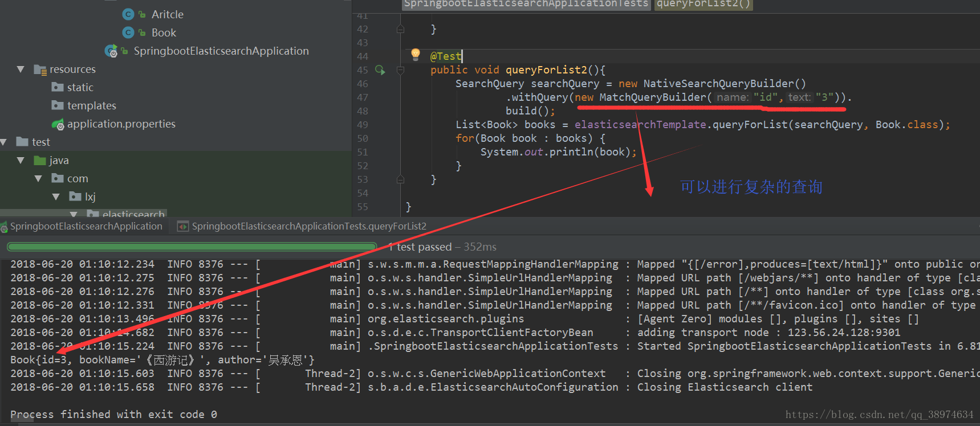This screenshot has height=426, width=980.
Task: Click the SpringbootElasticsearchApplication Spring Boot class icon
Action: (111, 51)
